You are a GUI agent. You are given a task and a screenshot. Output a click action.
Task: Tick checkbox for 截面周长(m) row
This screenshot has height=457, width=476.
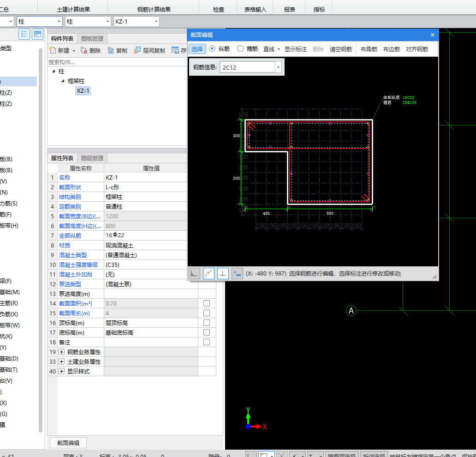coord(207,313)
